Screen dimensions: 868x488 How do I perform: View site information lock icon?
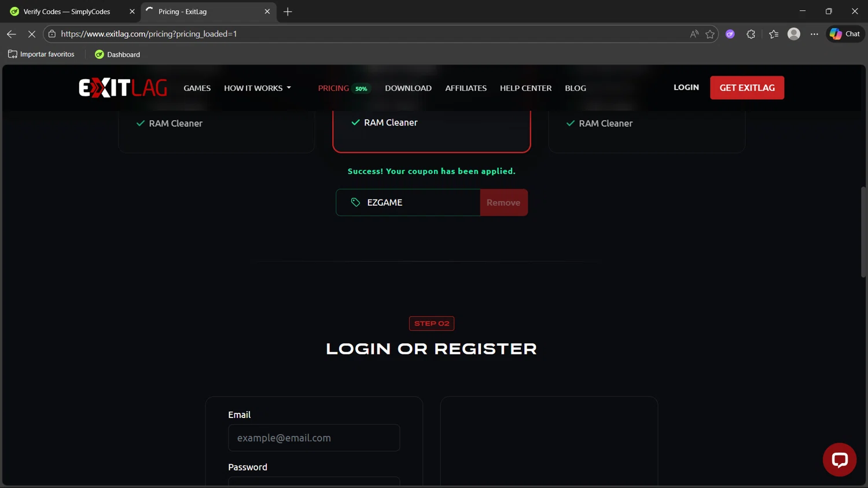[52, 34]
